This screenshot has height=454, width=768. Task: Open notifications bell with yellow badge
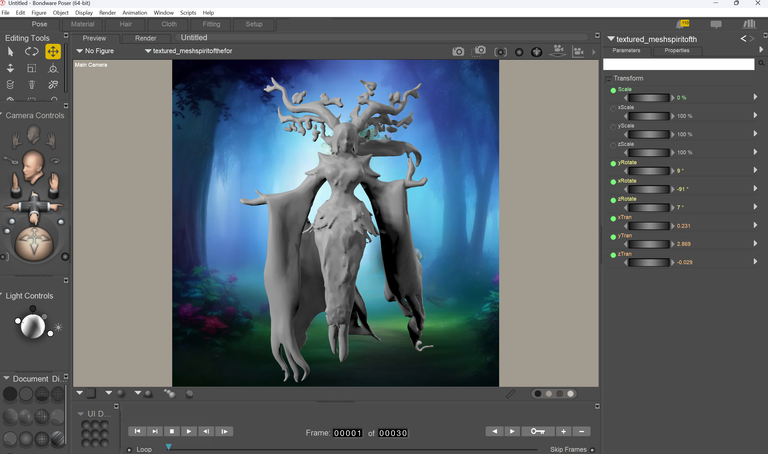pos(682,24)
